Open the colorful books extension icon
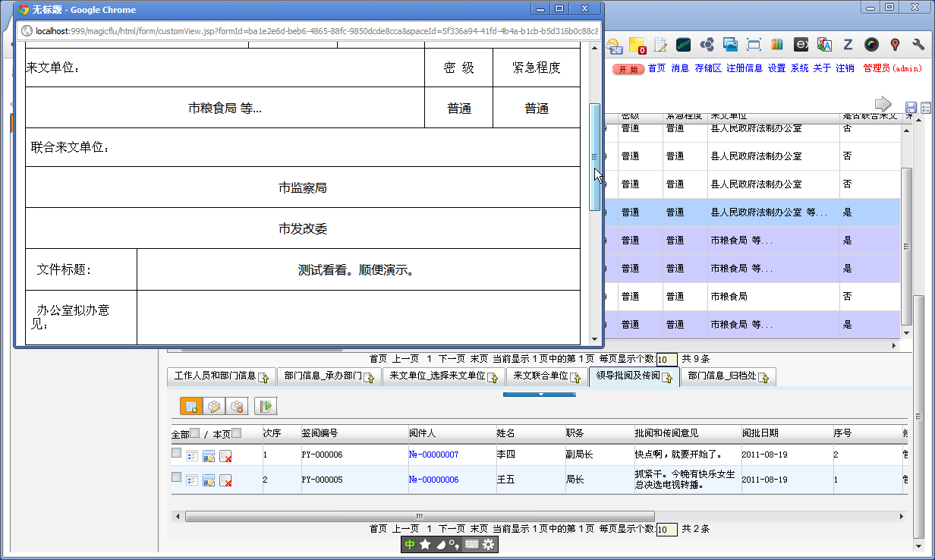The width and height of the screenshot is (935, 560). (x=777, y=45)
